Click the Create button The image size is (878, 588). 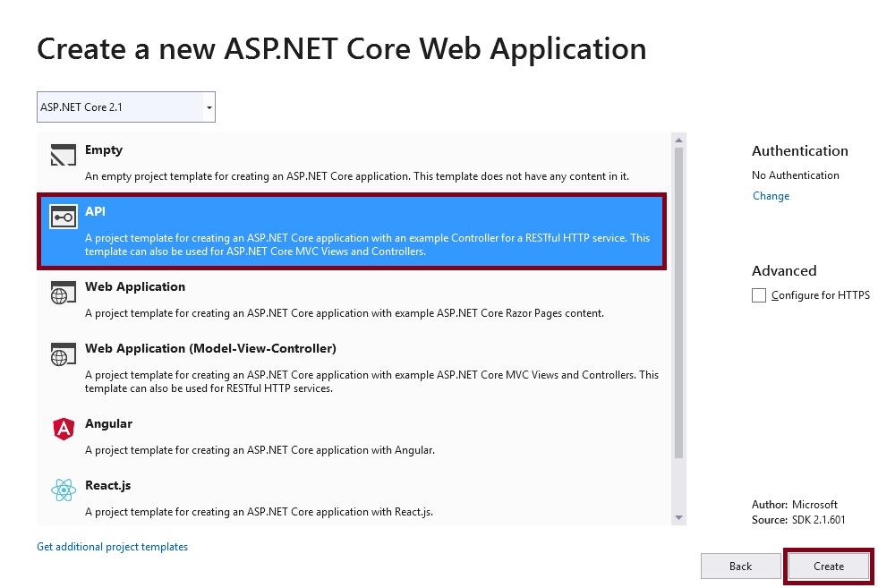point(828,566)
